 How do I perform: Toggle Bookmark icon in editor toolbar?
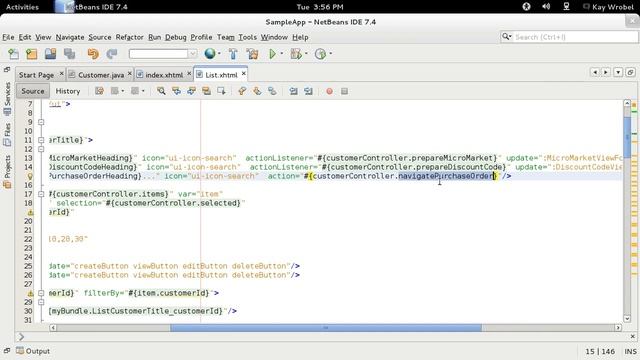tap(272, 91)
